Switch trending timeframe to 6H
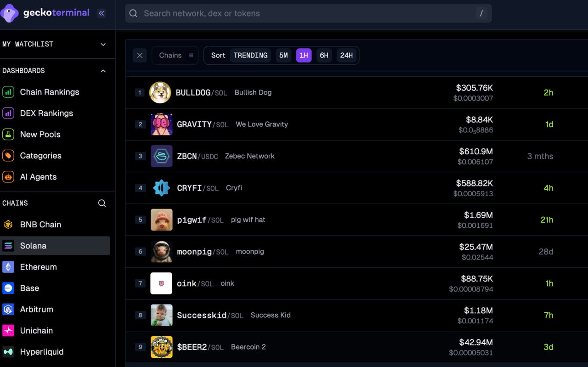Viewport: 588px width, 367px height. tap(324, 55)
